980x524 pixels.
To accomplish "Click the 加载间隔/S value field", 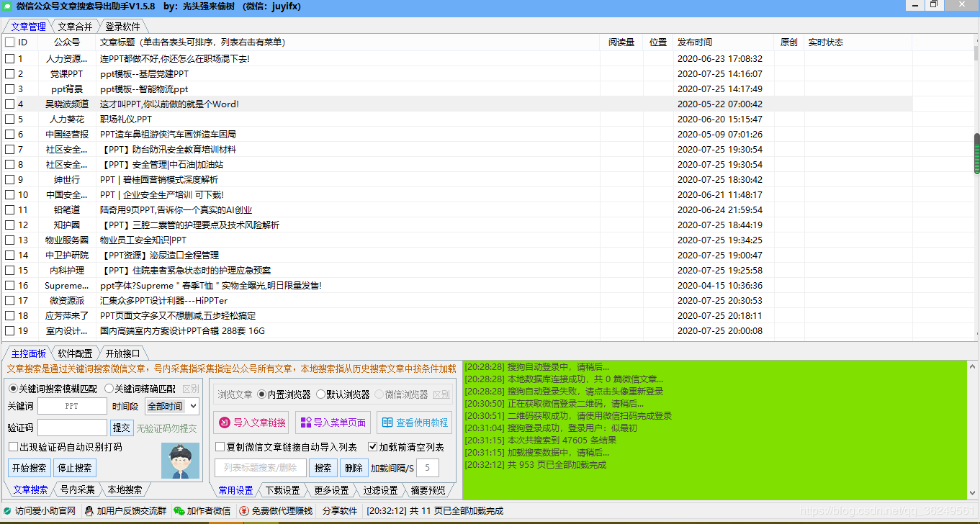I will click(x=428, y=468).
